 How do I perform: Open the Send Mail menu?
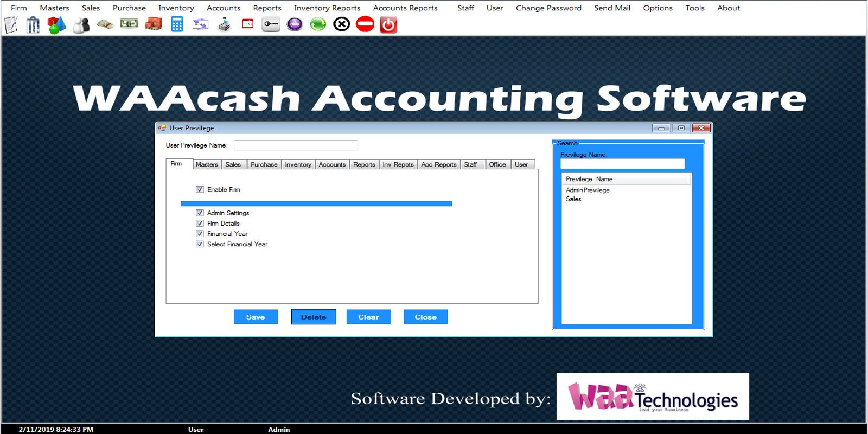pyautogui.click(x=612, y=8)
